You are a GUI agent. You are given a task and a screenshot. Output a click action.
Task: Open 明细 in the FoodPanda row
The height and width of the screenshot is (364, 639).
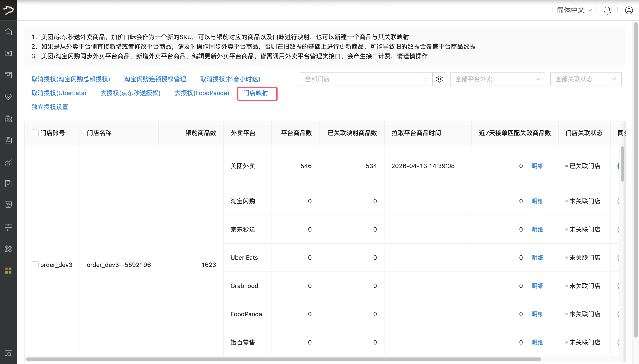tap(537, 314)
